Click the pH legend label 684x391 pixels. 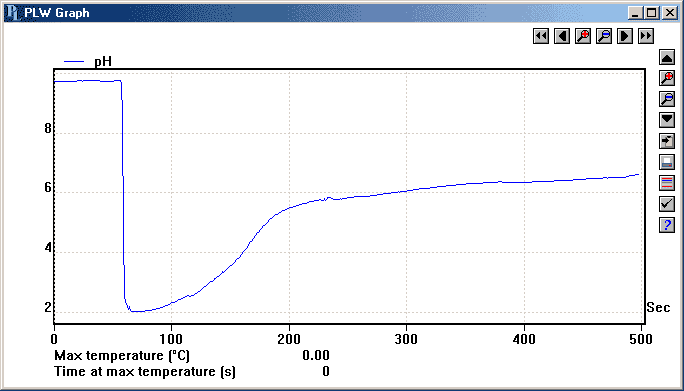(x=103, y=62)
